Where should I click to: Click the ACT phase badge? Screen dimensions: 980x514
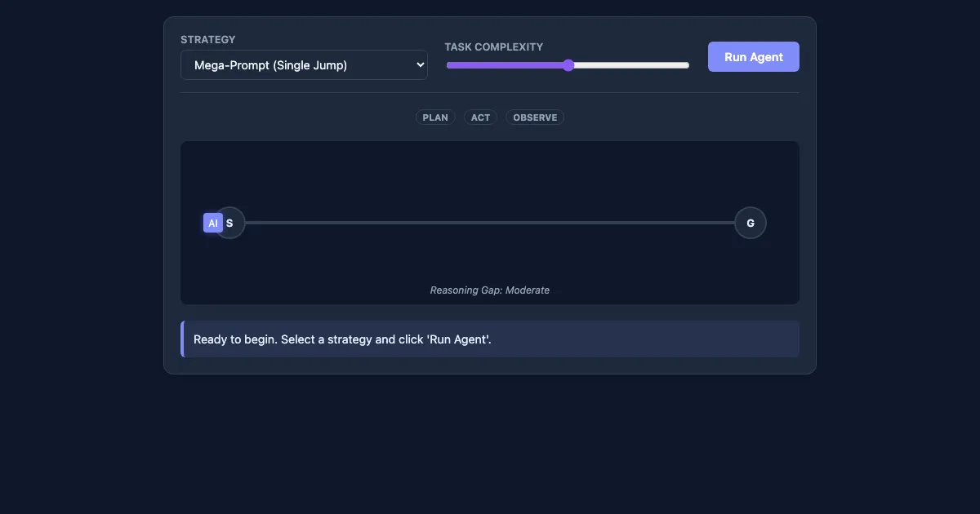[481, 117]
